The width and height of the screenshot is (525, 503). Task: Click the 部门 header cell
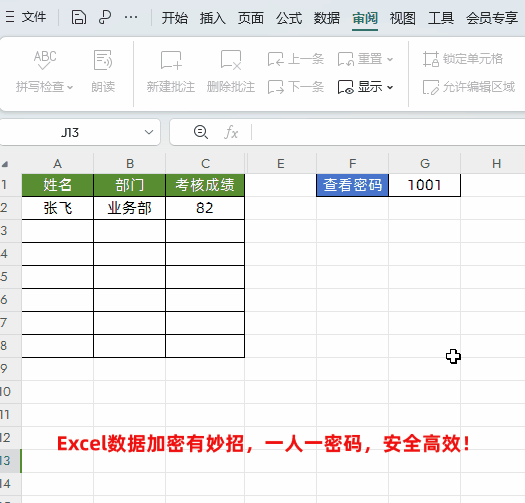click(x=130, y=185)
